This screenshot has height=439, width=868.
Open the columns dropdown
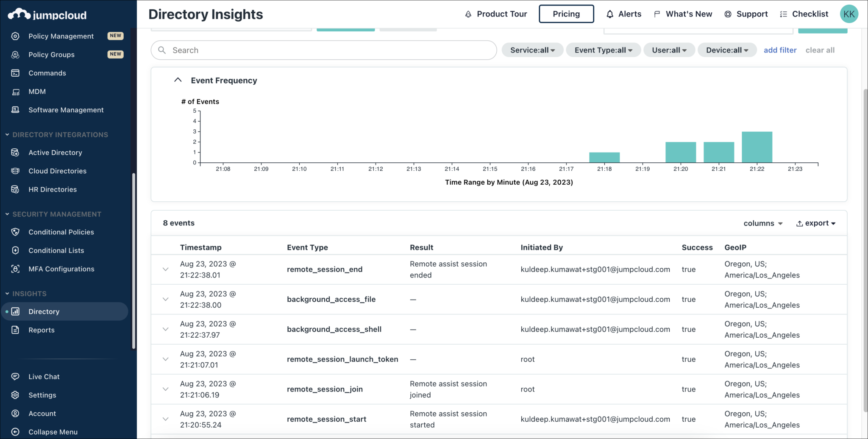(763, 223)
